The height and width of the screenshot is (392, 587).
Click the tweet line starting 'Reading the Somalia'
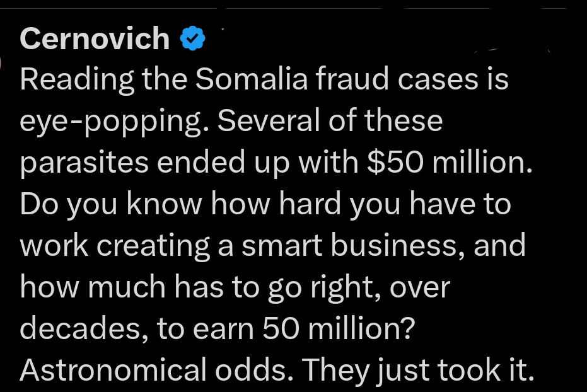[264, 80]
